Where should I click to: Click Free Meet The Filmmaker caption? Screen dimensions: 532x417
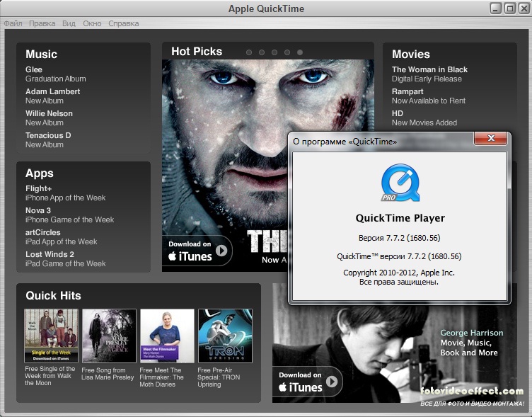pos(161,377)
